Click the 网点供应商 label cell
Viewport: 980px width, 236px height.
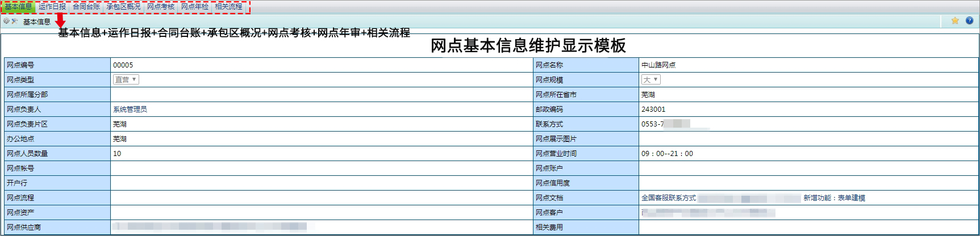tap(57, 227)
